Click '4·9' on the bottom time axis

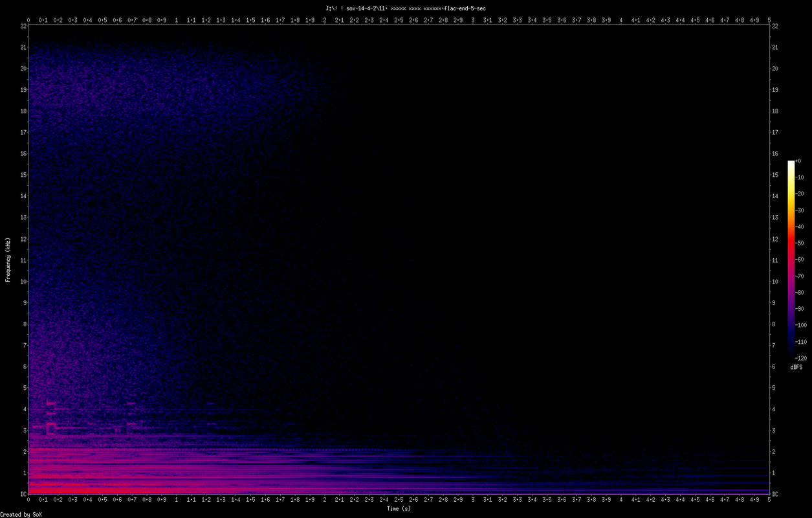click(754, 500)
